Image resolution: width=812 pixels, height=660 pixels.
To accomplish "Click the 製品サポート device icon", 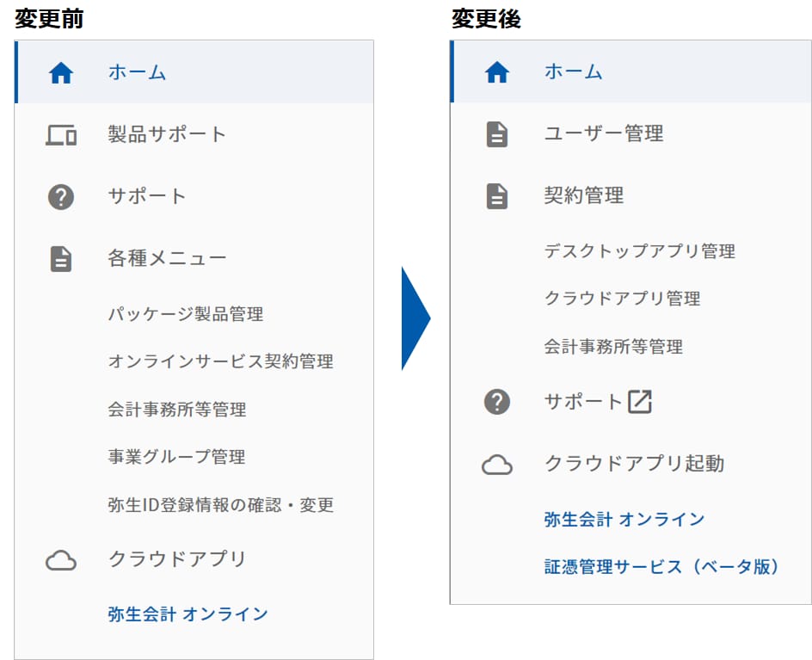I will (61, 135).
